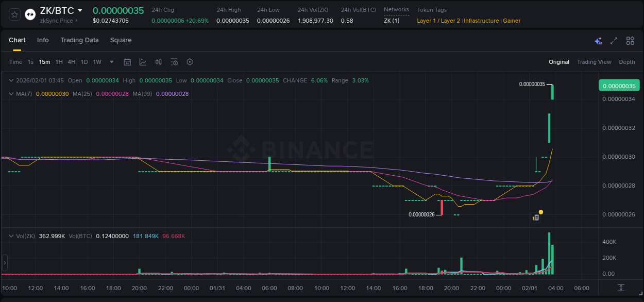Open the widgets layout icon

pyautogui.click(x=630, y=40)
